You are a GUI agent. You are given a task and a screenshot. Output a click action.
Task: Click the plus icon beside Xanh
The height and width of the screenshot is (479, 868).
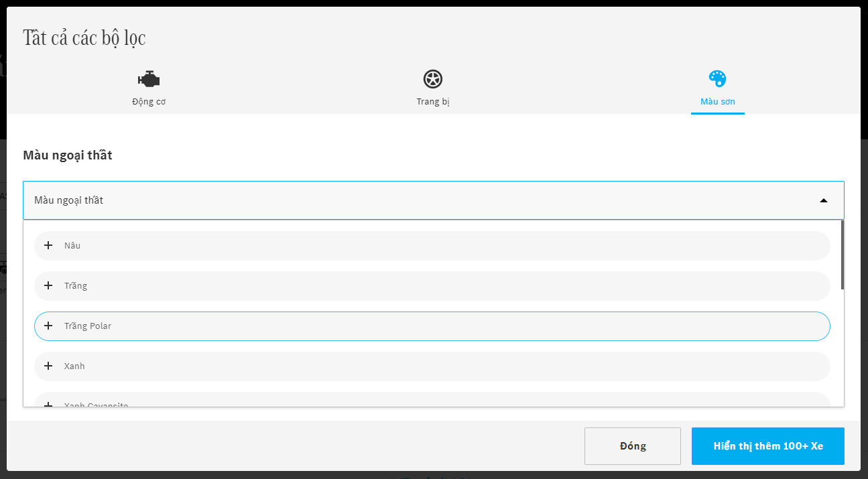click(48, 366)
